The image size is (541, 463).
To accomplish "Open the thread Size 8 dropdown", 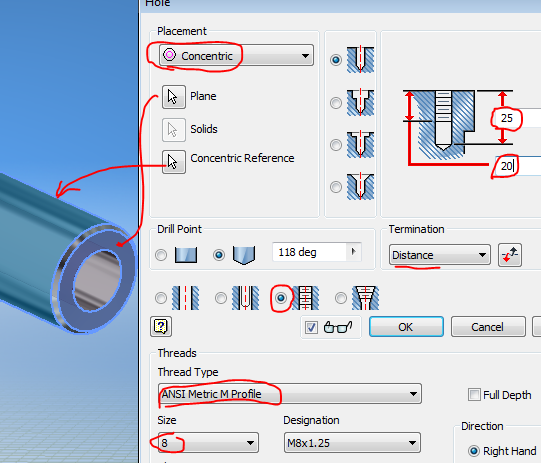I will (x=208, y=443).
